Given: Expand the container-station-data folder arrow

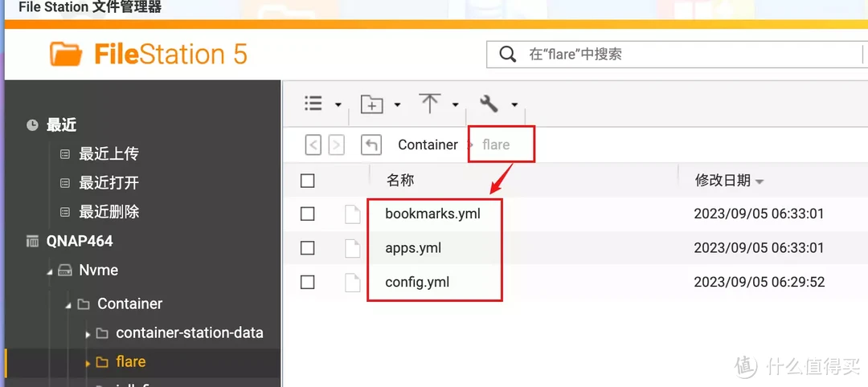Looking at the screenshot, I should 88,334.
